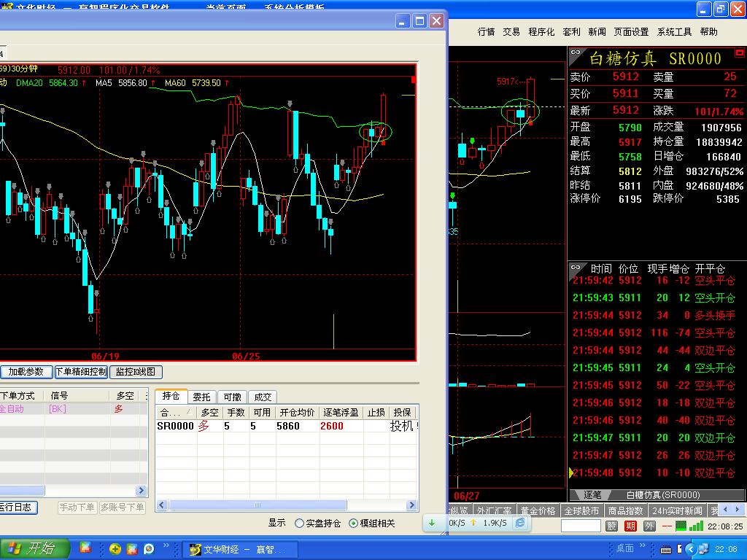Click the green signal strength bars icon
Viewport: 747px width, 560px height.
(697, 526)
